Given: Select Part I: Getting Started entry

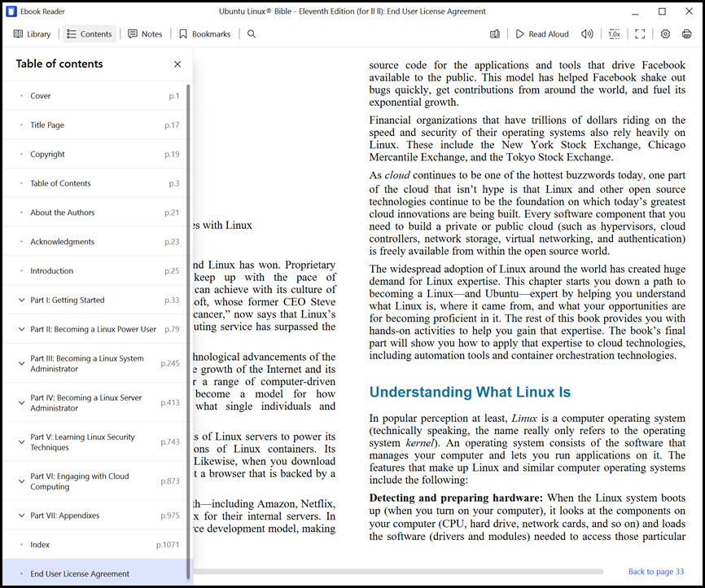Looking at the screenshot, I should point(95,300).
